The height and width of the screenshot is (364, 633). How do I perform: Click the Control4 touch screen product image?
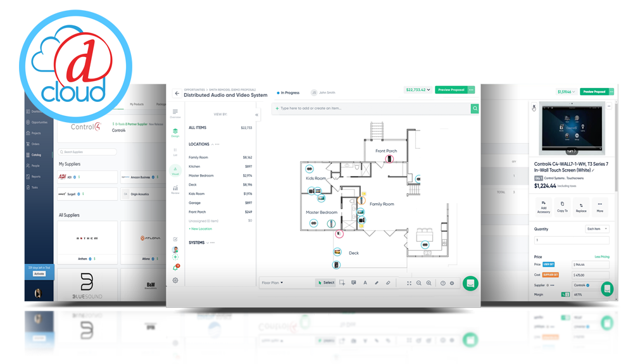coord(571,129)
